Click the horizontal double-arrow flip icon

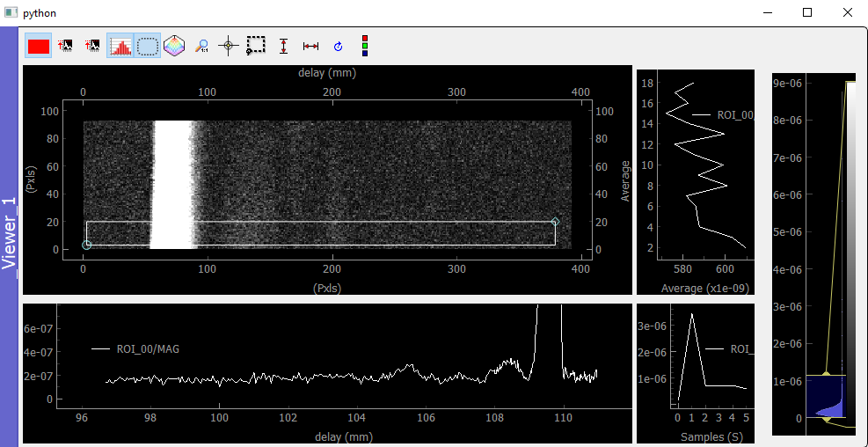pyautogui.click(x=311, y=47)
